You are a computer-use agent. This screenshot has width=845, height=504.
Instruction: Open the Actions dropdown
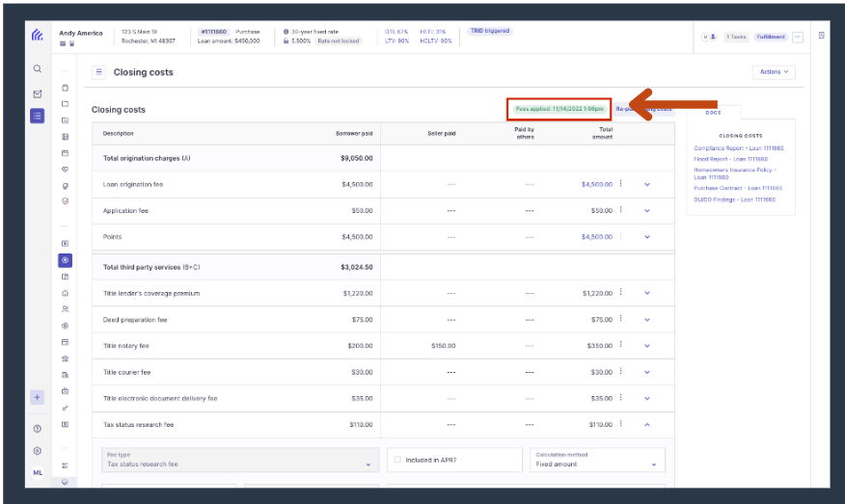click(x=774, y=72)
